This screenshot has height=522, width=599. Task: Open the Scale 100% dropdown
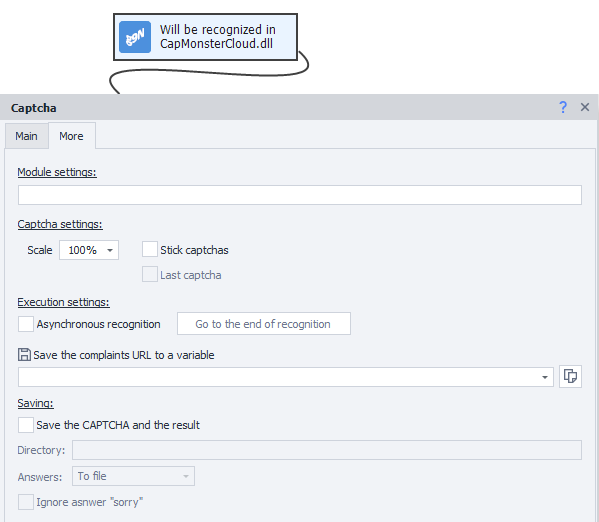click(x=89, y=250)
